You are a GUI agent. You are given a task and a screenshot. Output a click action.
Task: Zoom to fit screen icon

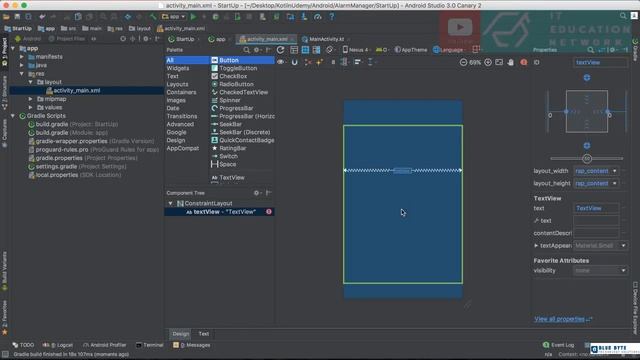coord(499,62)
